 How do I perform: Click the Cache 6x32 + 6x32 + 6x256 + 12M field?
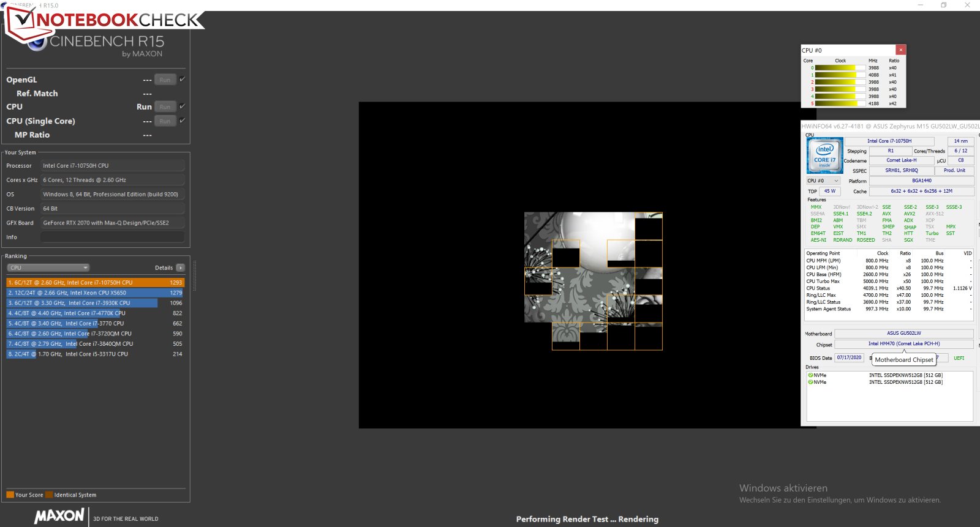pos(921,191)
